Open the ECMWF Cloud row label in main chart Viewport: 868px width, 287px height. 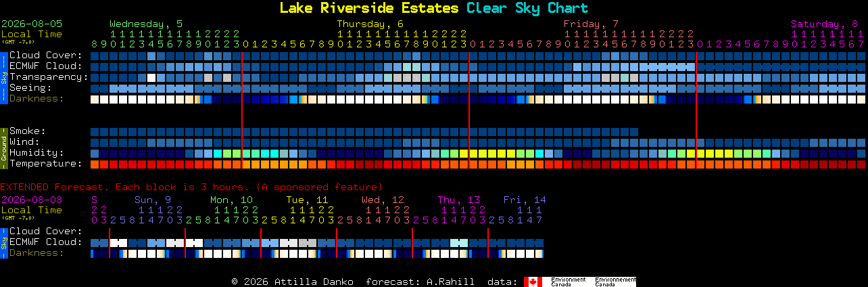point(45,66)
